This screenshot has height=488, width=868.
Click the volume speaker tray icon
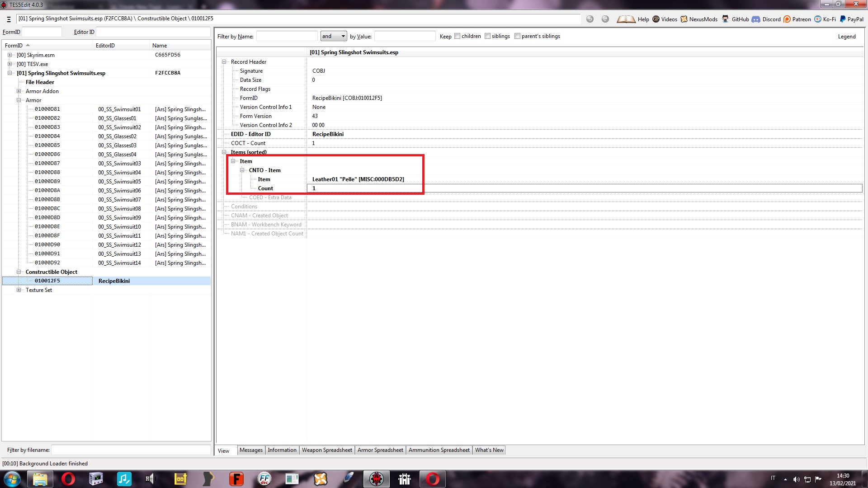[x=796, y=479]
